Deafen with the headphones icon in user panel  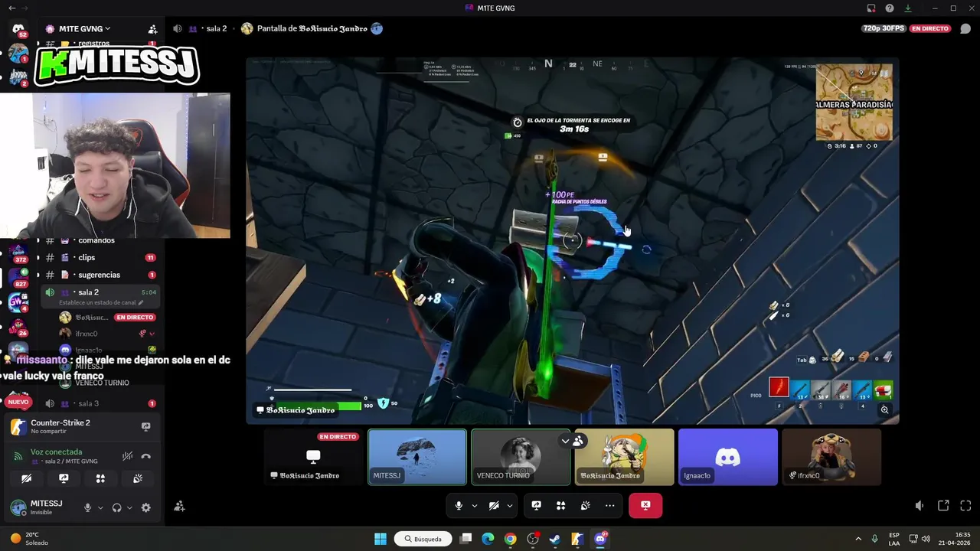pos(116,507)
